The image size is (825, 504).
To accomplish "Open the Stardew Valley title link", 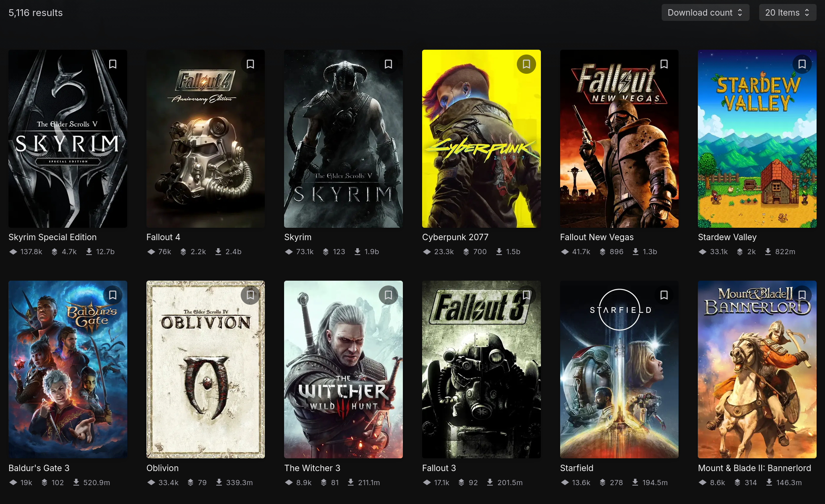I will [727, 237].
